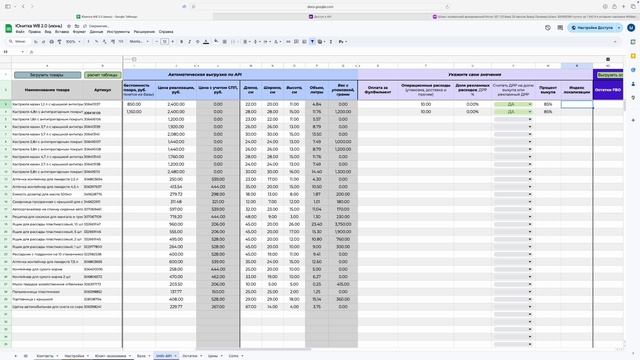The width and height of the screenshot is (640, 360).
Task: Click the green расчет таблицы button
Action: tap(102, 75)
